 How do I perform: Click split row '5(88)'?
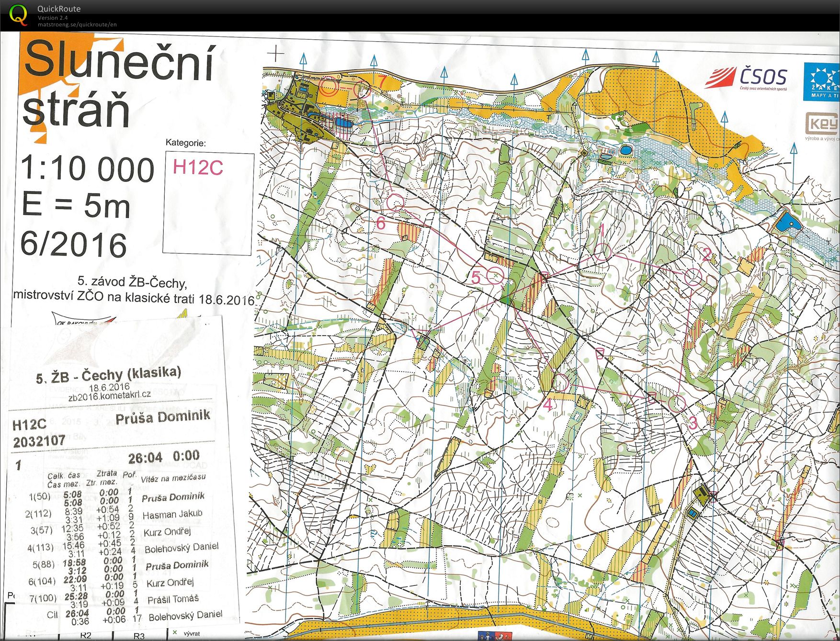click(43, 565)
